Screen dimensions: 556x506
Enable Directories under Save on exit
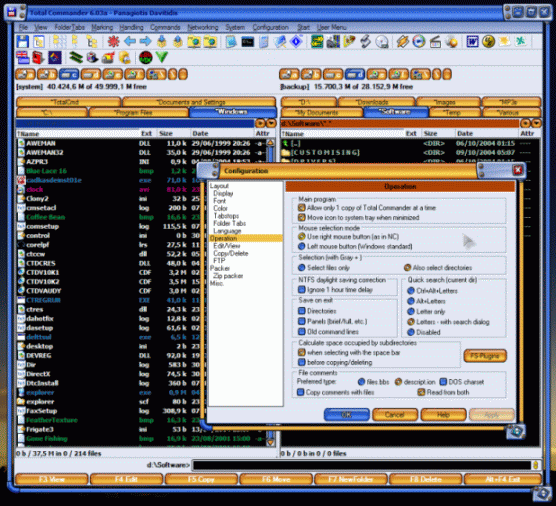click(x=302, y=311)
